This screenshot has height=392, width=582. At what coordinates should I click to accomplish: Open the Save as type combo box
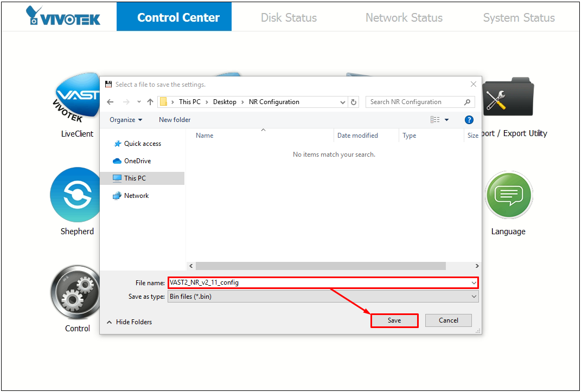pos(323,297)
